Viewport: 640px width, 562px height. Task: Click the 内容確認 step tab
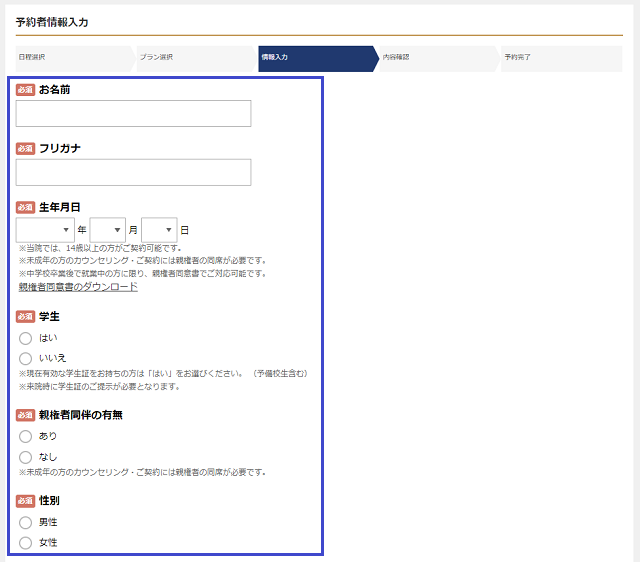tap(440, 58)
